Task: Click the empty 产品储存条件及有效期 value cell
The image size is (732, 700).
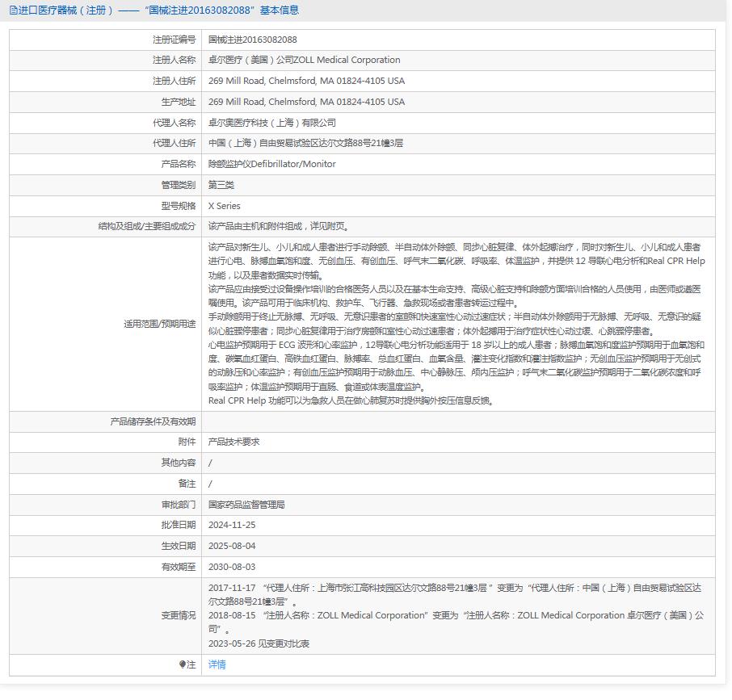Action: pos(457,421)
